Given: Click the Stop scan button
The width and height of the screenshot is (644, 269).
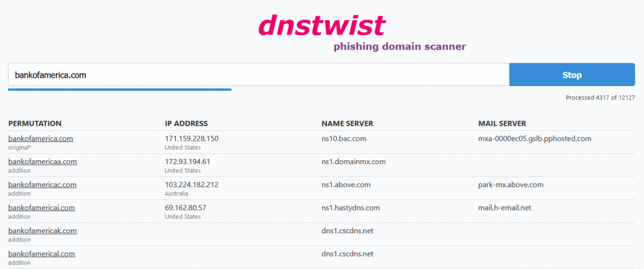Looking at the screenshot, I should 572,75.
